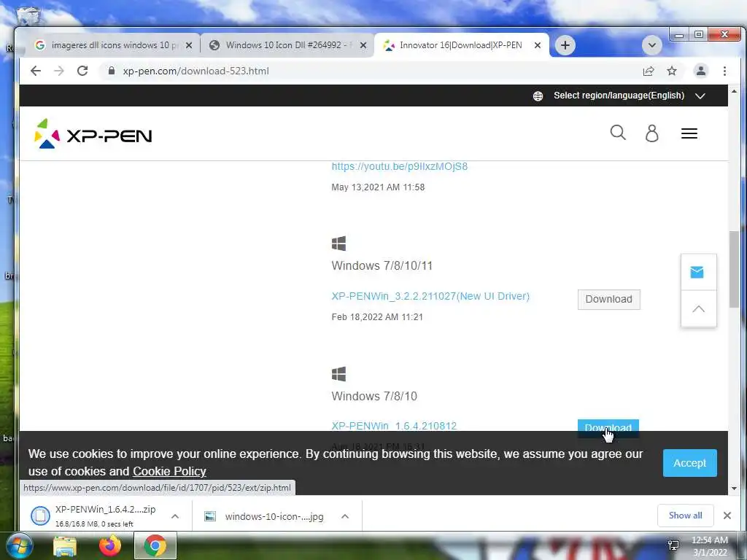Show all downloads
The height and width of the screenshot is (560, 747).
coord(686,516)
